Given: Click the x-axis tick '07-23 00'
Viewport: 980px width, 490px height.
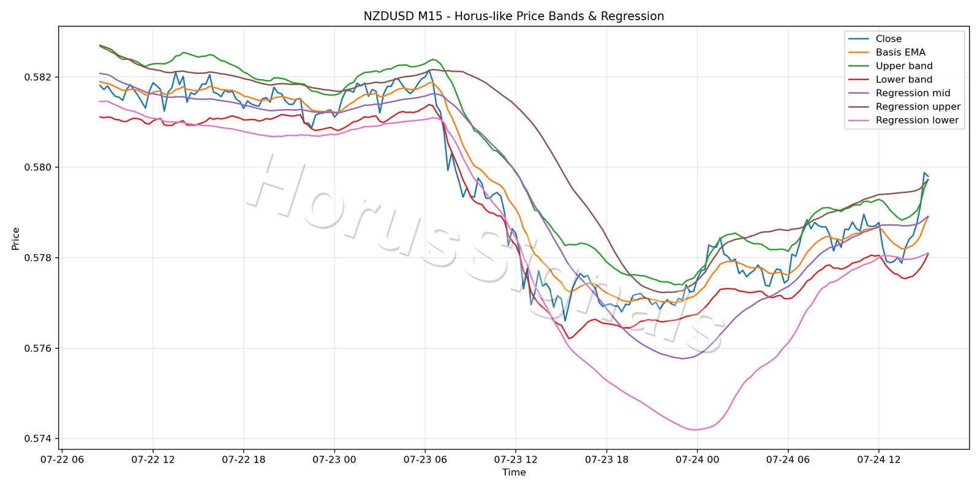Looking at the screenshot, I should (334, 459).
